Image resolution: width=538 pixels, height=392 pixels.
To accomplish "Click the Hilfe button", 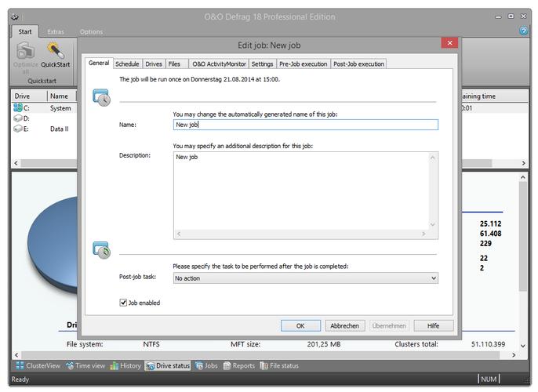I will (434, 326).
